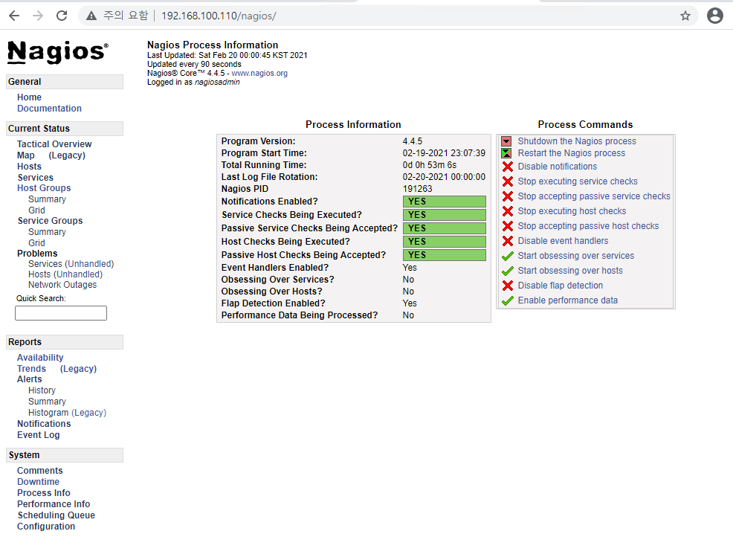Reload the page with the refresh icon
This screenshot has height=560, width=733.
tap(62, 16)
